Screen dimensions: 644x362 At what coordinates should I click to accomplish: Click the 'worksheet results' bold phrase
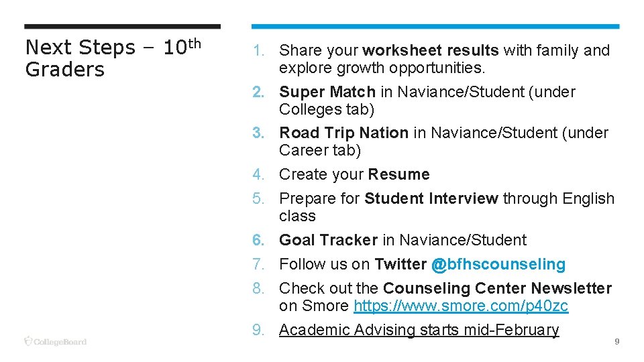pyautogui.click(x=431, y=50)
